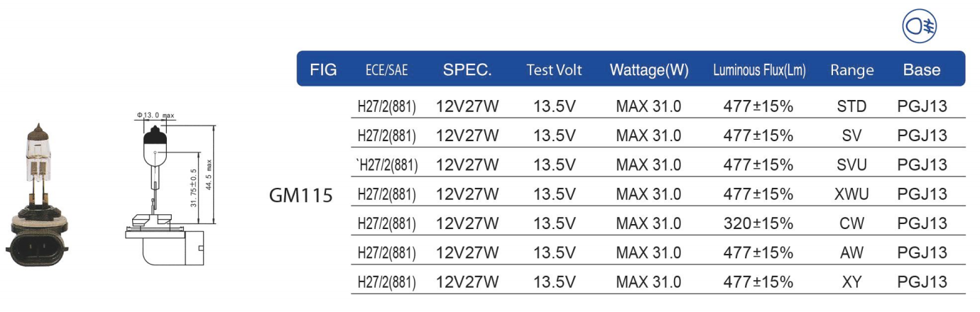Click the ECE/SAE column header
The height and width of the screenshot is (312, 980).
[386, 70]
